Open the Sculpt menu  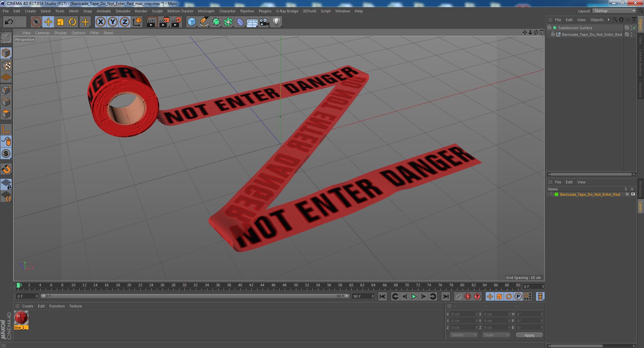pyautogui.click(x=157, y=11)
